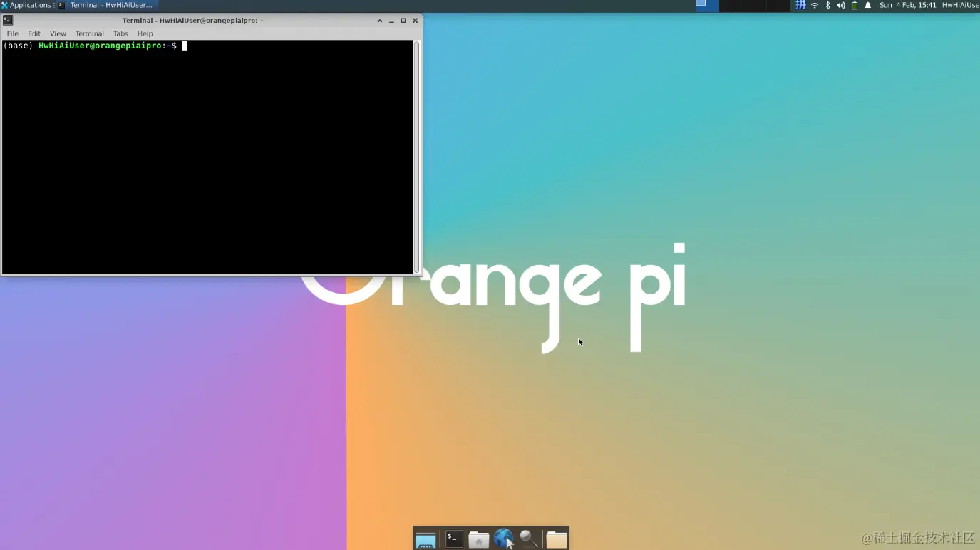Image resolution: width=980 pixels, height=550 pixels.
Task: Open the volume control icon
Action: [841, 5]
